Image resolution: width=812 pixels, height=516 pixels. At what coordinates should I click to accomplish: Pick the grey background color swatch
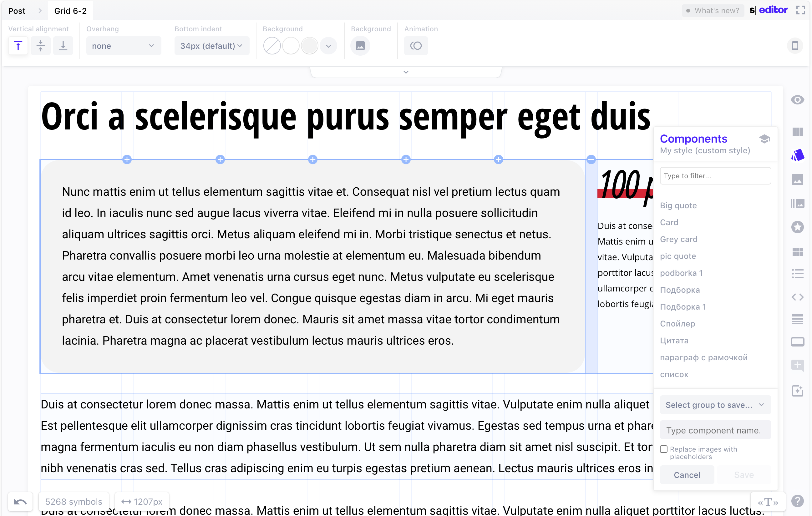[x=309, y=46]
